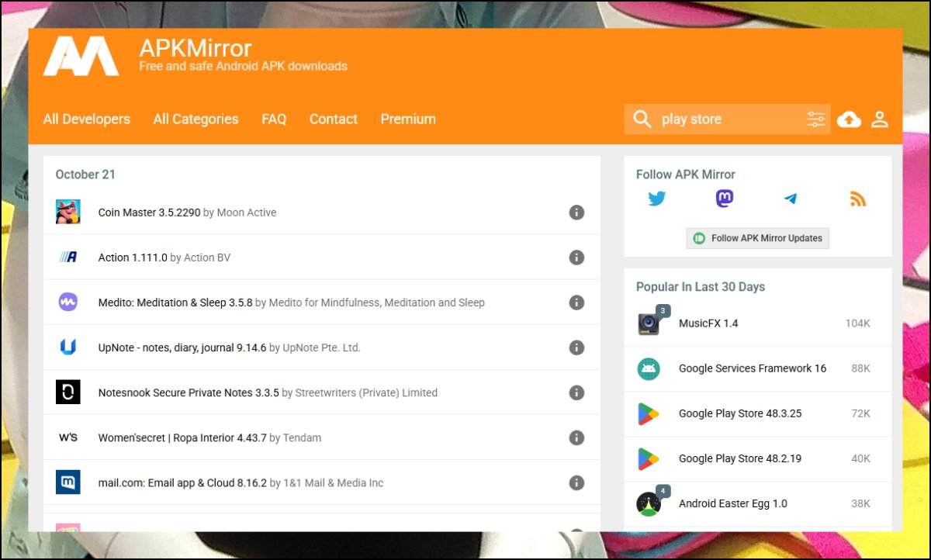Click the search magnifier icon

tap(642, 119)
